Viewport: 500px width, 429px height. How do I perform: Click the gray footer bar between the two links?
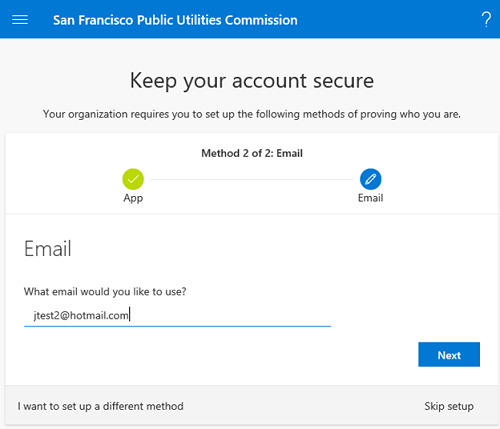303,406
